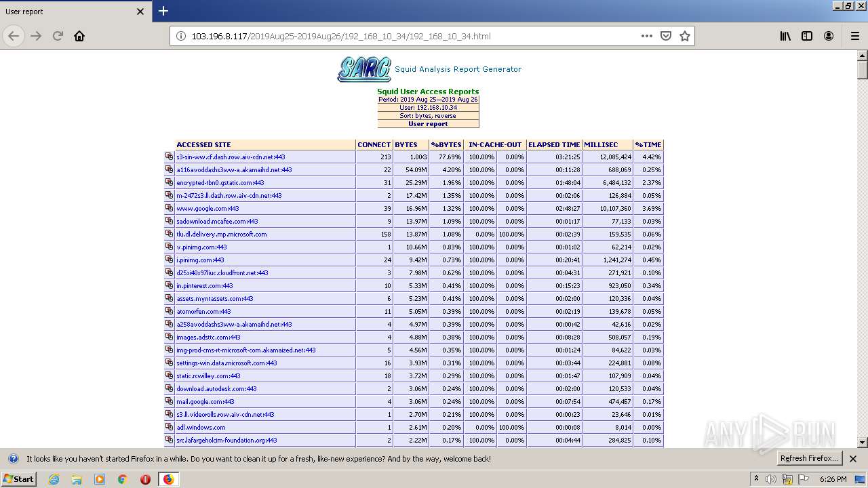
Task: Open the s3-sin-ww.cf.dash.row.aiv-cdn.net:443 link
Action: tap(231, 157)
